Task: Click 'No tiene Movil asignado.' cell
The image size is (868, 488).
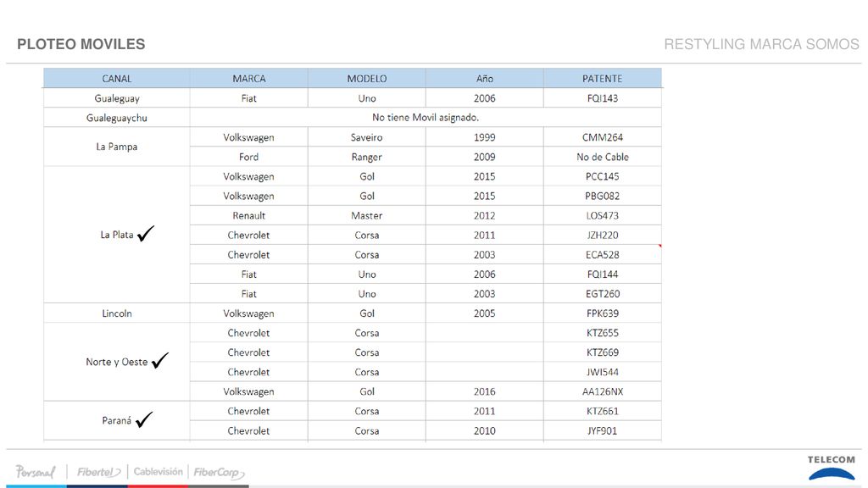Action: 426,117
